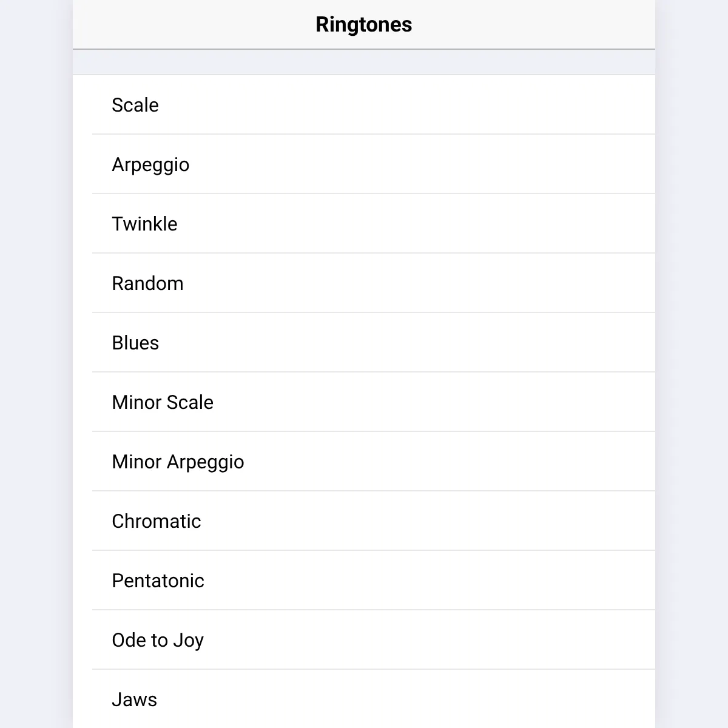Image resolution: width=728 pixels, height=728 pixels.
Task: Click the gray spacer band below the header
Action: (364, 62)
